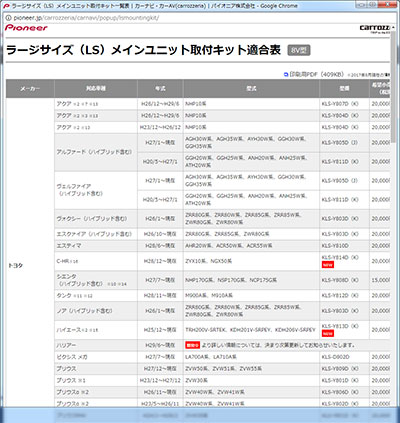Click the icon beside the 印刷用PDF link
This screenshot has height=423, width=400.
(286, 75)
